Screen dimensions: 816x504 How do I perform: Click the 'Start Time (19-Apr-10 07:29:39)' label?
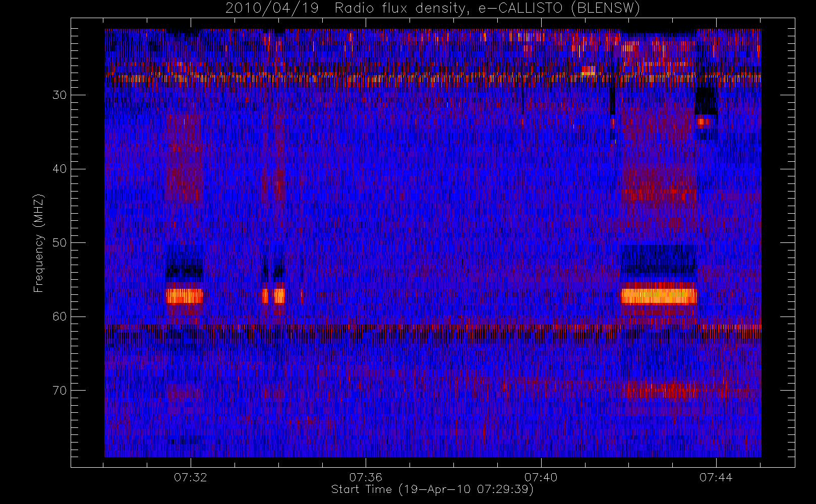click(432, 489)
